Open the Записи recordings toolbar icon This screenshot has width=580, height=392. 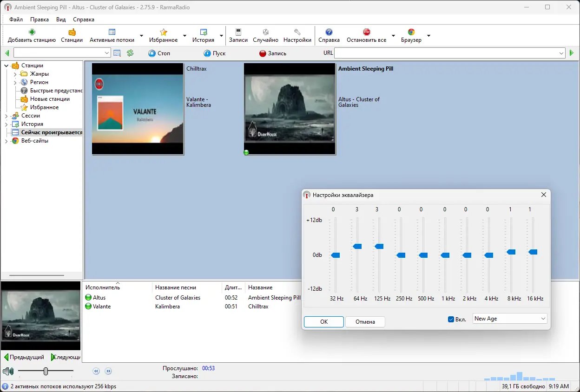(x=238, y=32)
